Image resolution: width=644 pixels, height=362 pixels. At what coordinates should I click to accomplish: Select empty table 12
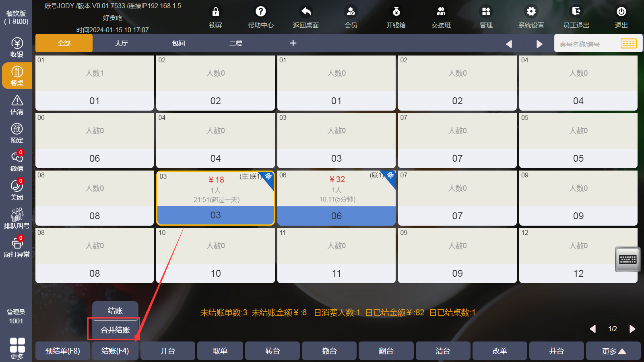pos(578,255)
